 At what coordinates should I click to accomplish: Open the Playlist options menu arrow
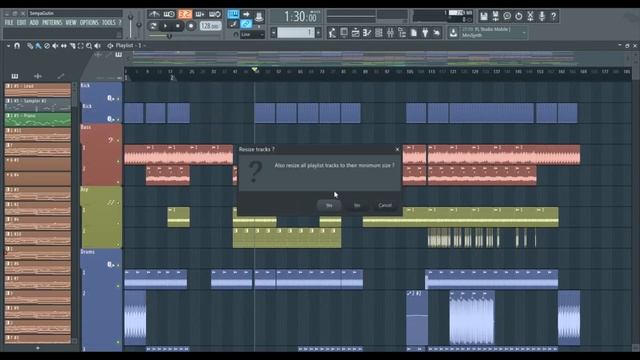coord(8,46)
